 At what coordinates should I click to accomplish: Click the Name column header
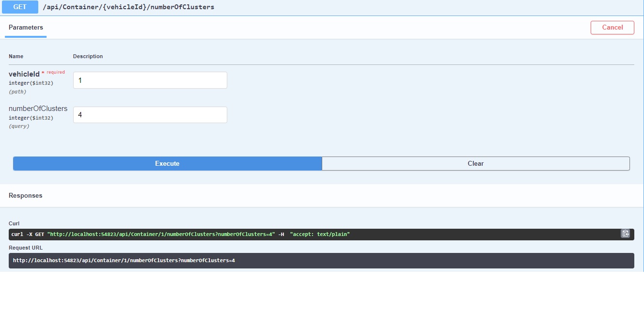point(16,56)
